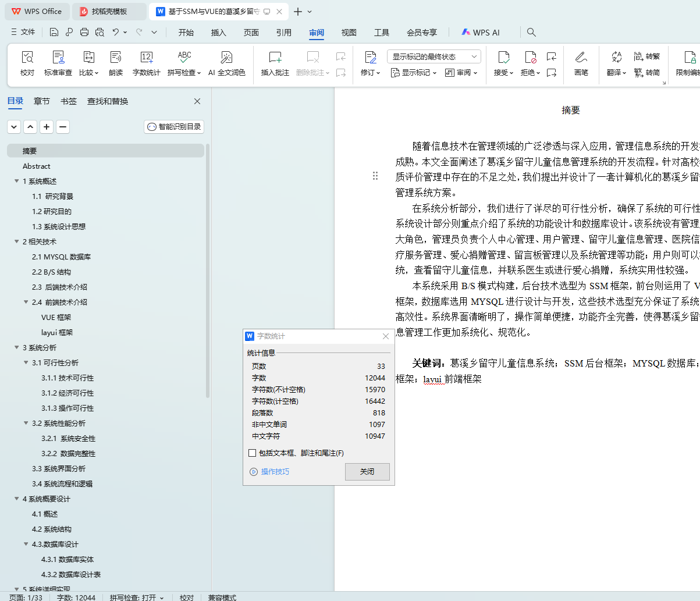700x601 pixels.
Task: Click the 朗读 read aloud icon
Action: pos(116,57)
